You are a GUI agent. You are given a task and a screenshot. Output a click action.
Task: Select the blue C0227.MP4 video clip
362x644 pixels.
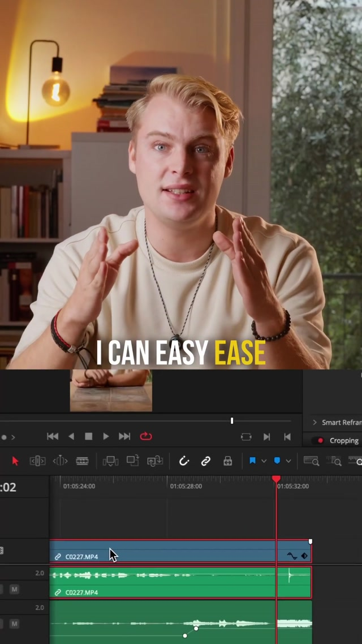click(180, 551)
